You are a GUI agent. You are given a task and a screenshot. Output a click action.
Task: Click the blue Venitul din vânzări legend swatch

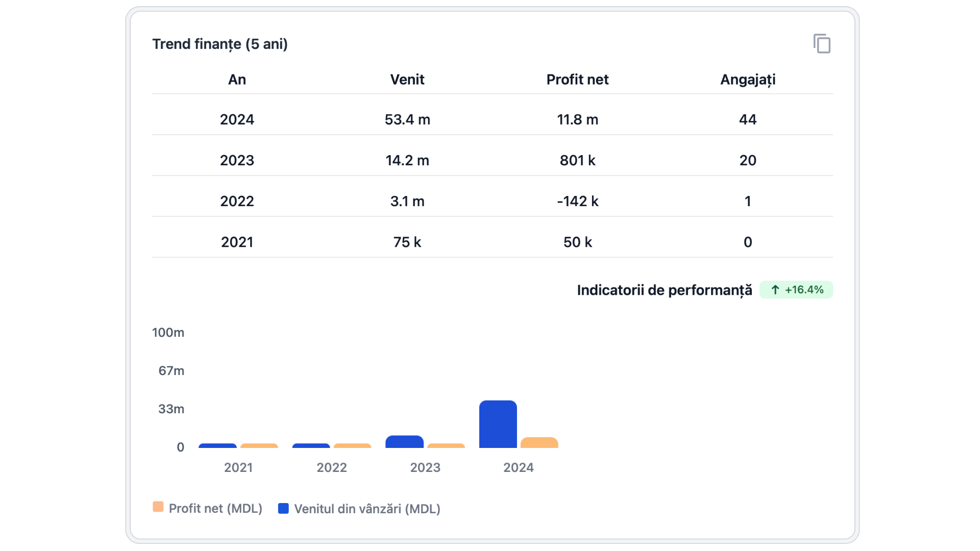[x=283, y=508]
